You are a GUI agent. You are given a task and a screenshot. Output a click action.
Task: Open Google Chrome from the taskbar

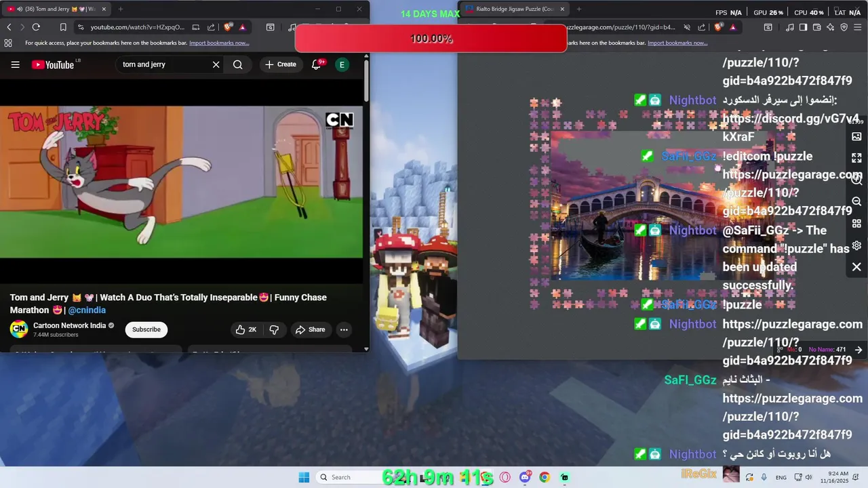click(545, 477)
